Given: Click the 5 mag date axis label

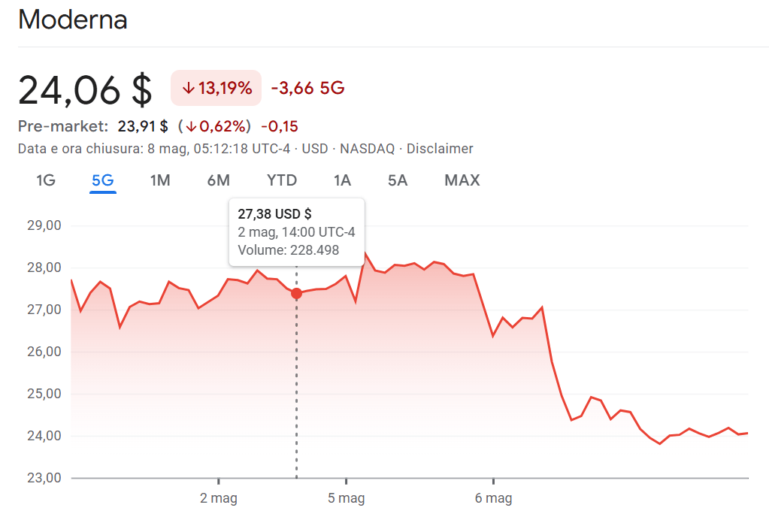Looking at the screenshot, I should [346, 498].
